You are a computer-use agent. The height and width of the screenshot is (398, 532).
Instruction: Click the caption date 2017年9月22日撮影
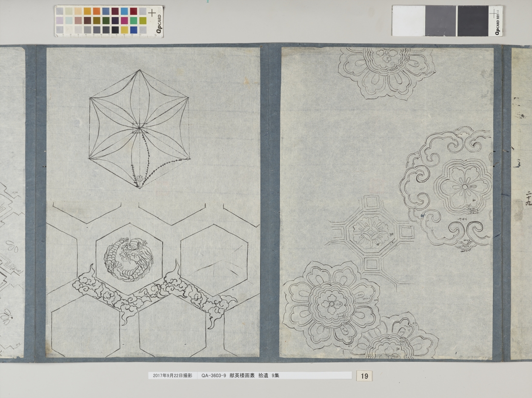(172, 376)
